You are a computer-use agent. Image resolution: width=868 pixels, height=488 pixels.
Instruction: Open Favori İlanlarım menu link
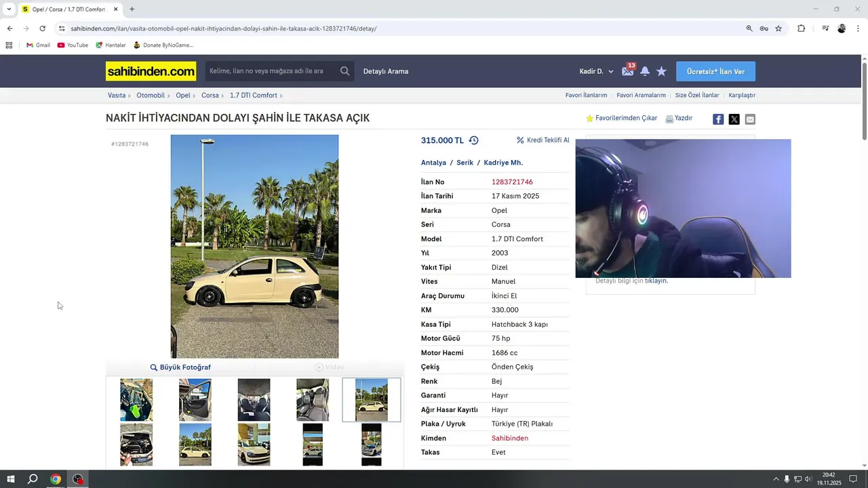[x=586, y=96]
